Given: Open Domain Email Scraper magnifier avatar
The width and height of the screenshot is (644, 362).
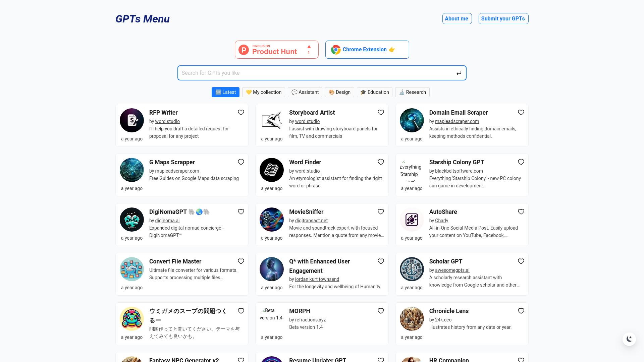Looking at the screenshot, I should [x=412, y=120].
